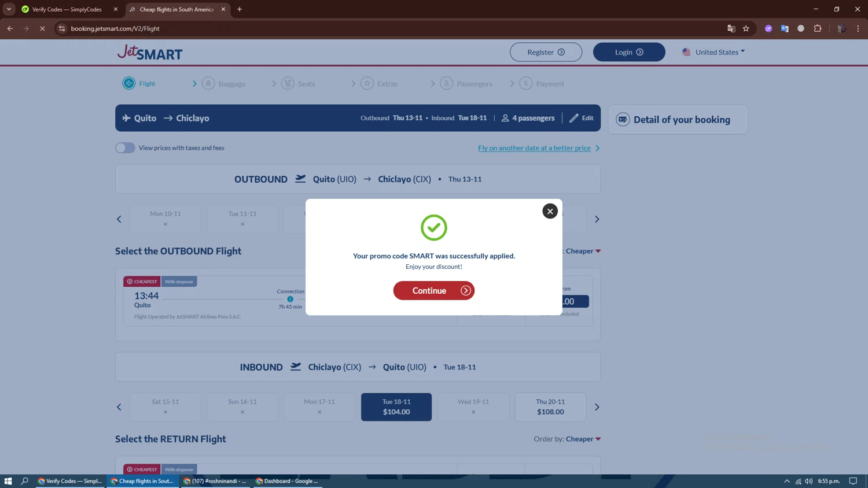Viewport: 868px width, 488px height.
Task: Open the United States country dropdown
Action: point(713,52)
